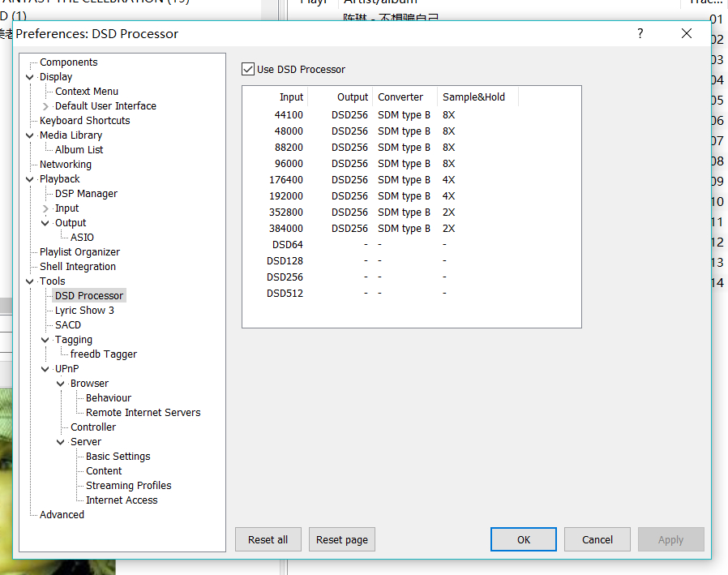Select the 44100 input row
The image size is (728, 575).
411,114
